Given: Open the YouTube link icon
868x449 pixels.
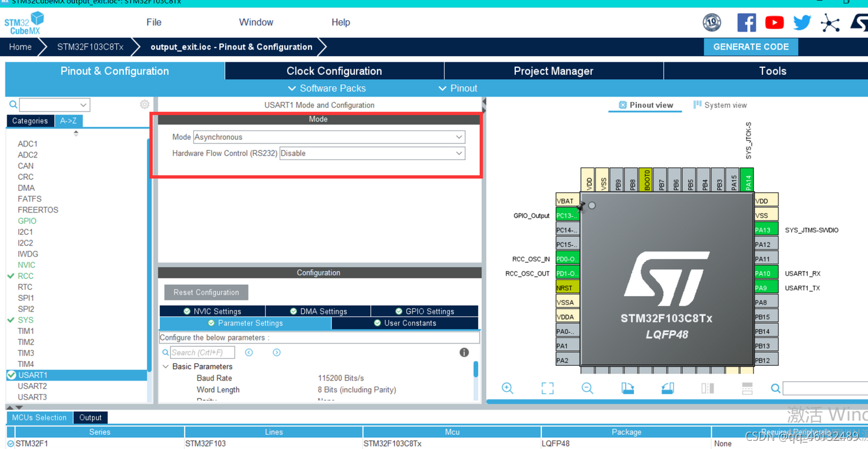Looking at the screenshot, I should pos(774,22).
